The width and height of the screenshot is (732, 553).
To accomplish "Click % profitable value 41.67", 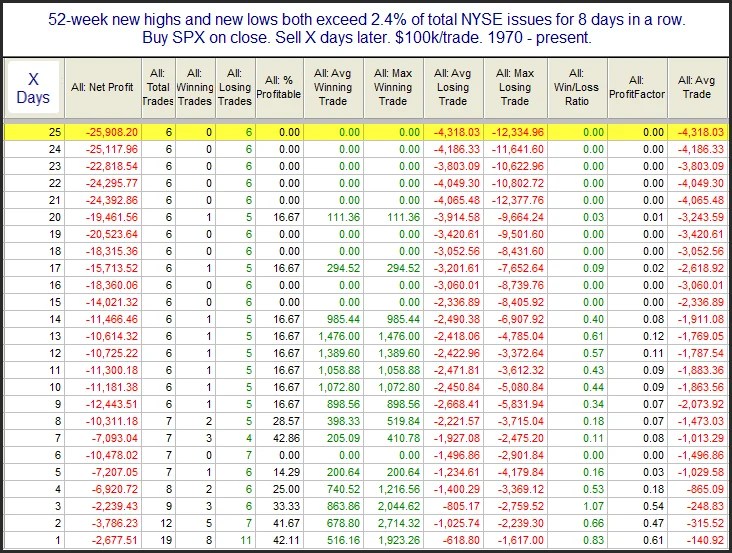I will click(x=286, y=523).
